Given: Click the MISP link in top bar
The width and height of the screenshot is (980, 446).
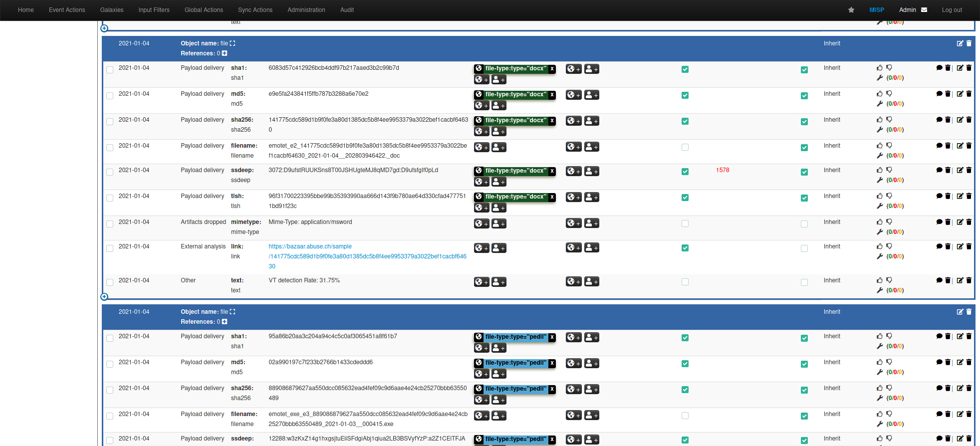Looking at the screenshot, I should tap(877, 10).
